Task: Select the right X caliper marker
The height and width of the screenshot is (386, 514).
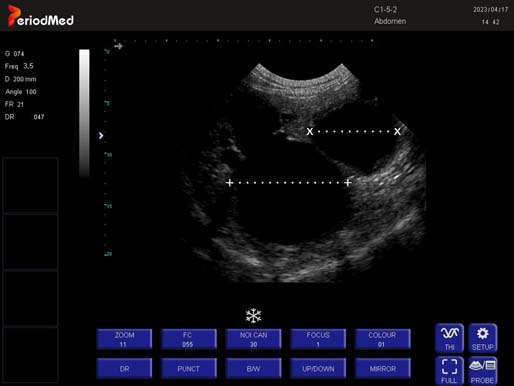Action: (397, 131)
